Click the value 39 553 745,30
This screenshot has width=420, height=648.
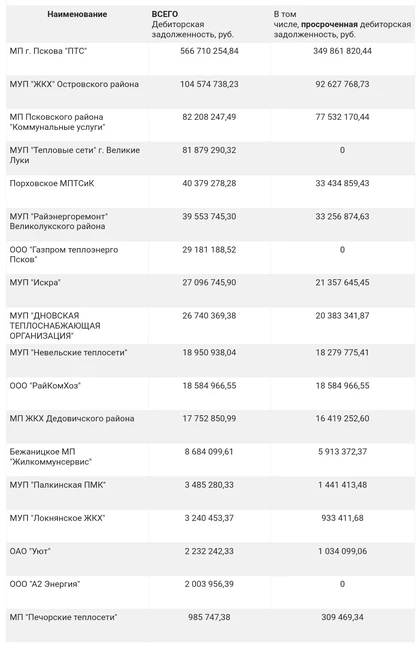pyautogui.click(x=209, y=217)
